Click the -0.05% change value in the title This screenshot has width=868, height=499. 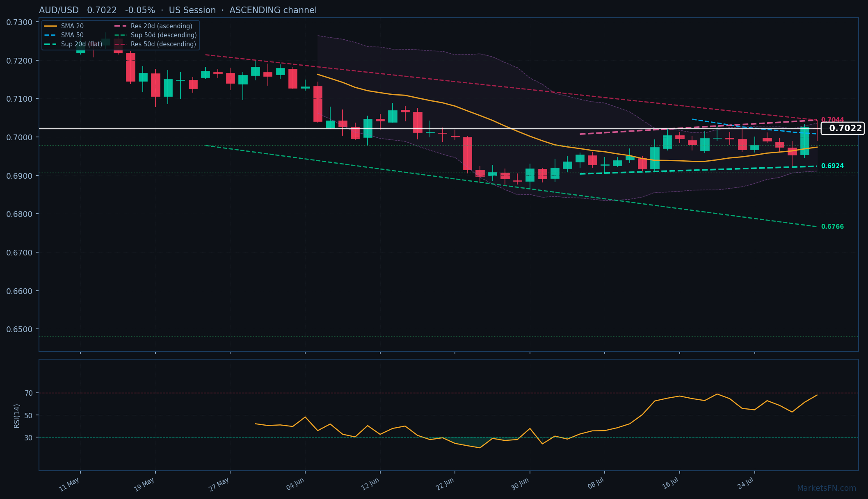[x=140, y=10]
